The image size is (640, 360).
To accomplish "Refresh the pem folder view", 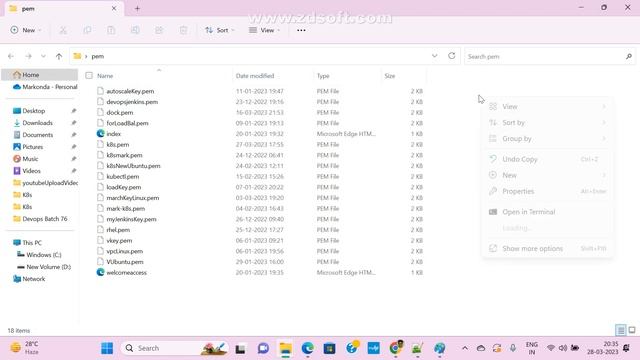I will pyautogui.click(x=451, y=56).
